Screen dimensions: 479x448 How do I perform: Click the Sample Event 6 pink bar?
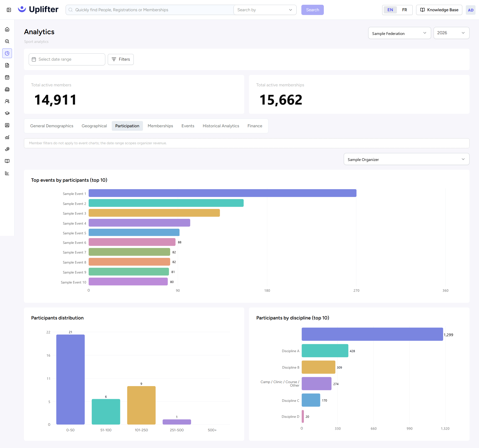pos(132,242)
